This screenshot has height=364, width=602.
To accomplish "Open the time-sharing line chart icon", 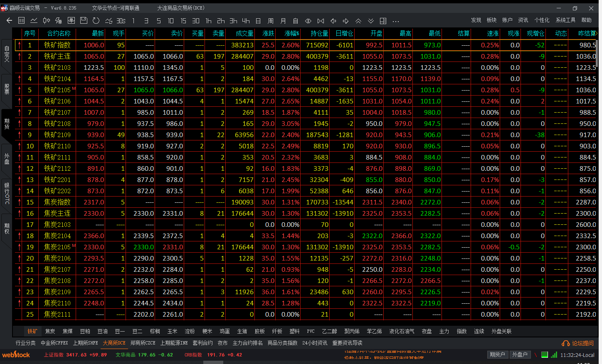I will (x=34, y=20).
